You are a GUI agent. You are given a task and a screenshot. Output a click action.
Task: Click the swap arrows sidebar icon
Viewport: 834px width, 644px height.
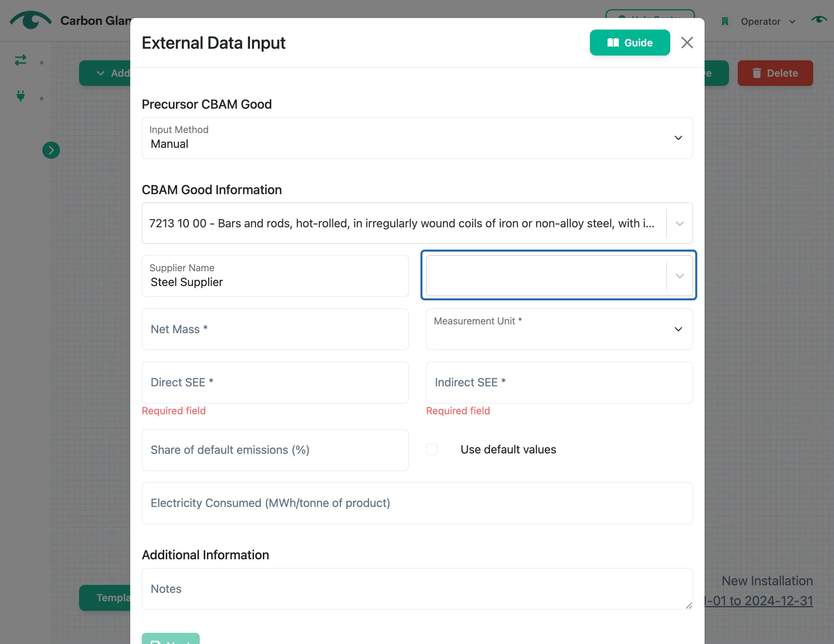click(21, 60)
